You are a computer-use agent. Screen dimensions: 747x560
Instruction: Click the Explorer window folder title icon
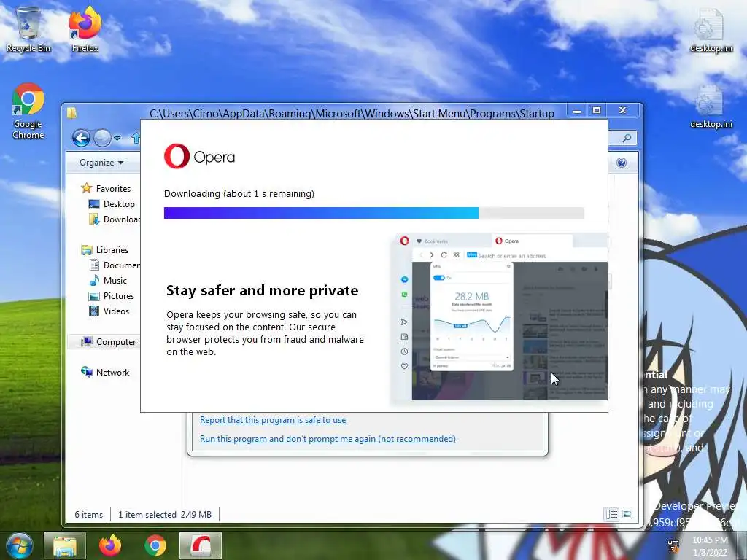coord(72,113)
